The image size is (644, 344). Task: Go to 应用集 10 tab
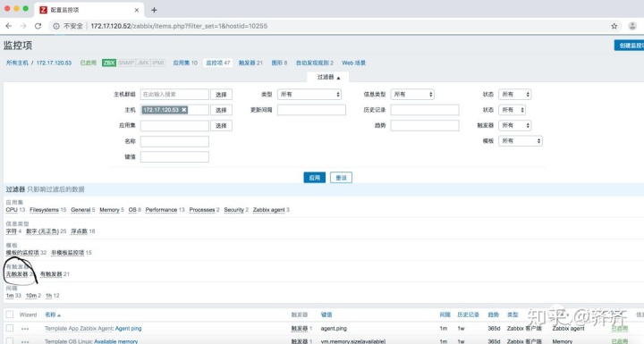coord(185,63)
